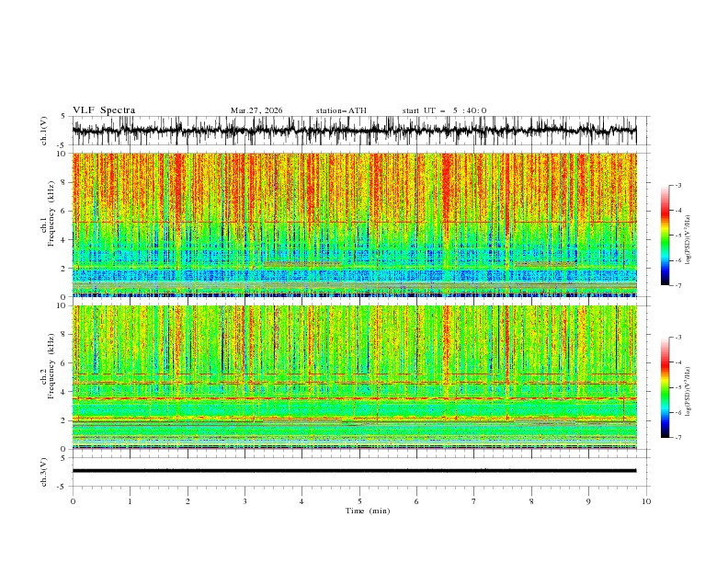Click the ch.2 spectrogram color bar
728x563 pixels.
[665, 387]
